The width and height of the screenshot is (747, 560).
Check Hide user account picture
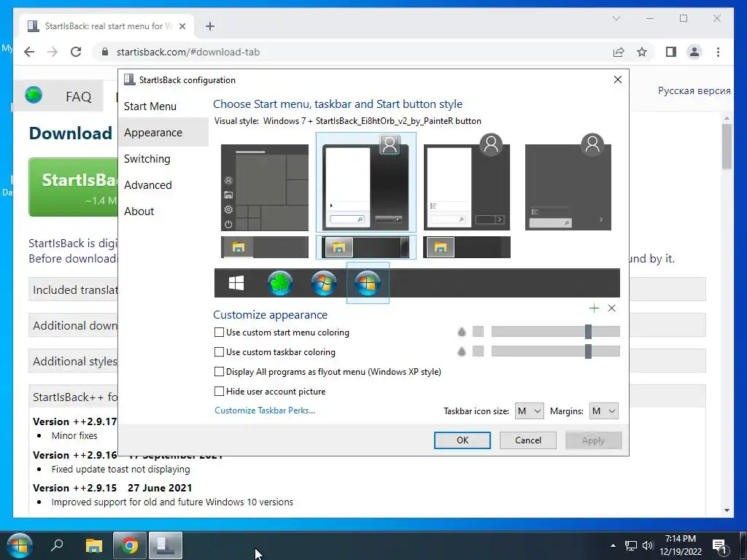click(219, 392)
